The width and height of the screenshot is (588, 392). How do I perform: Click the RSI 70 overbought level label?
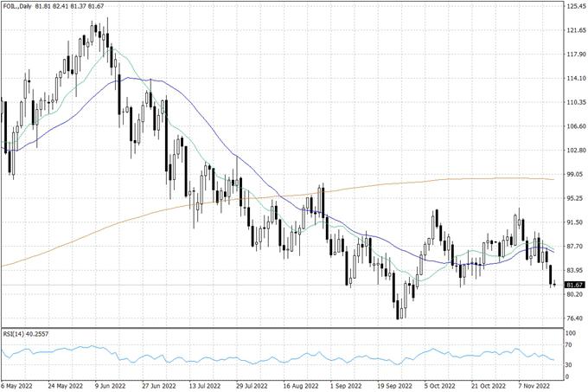tap(570, 344)
